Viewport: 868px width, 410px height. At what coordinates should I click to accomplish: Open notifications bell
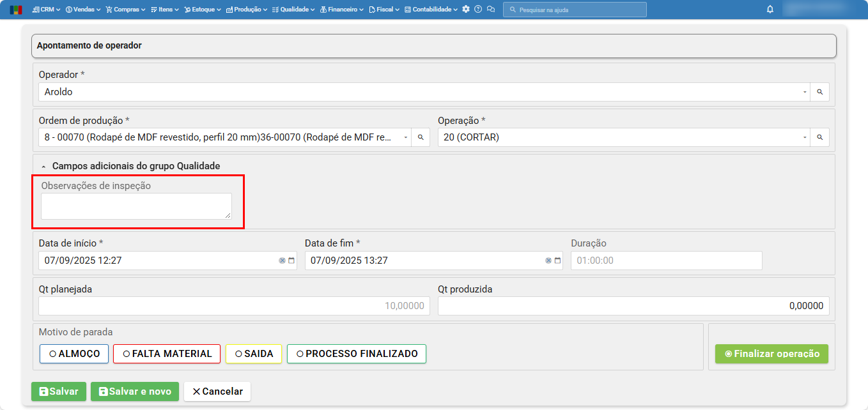click(770, 10)
